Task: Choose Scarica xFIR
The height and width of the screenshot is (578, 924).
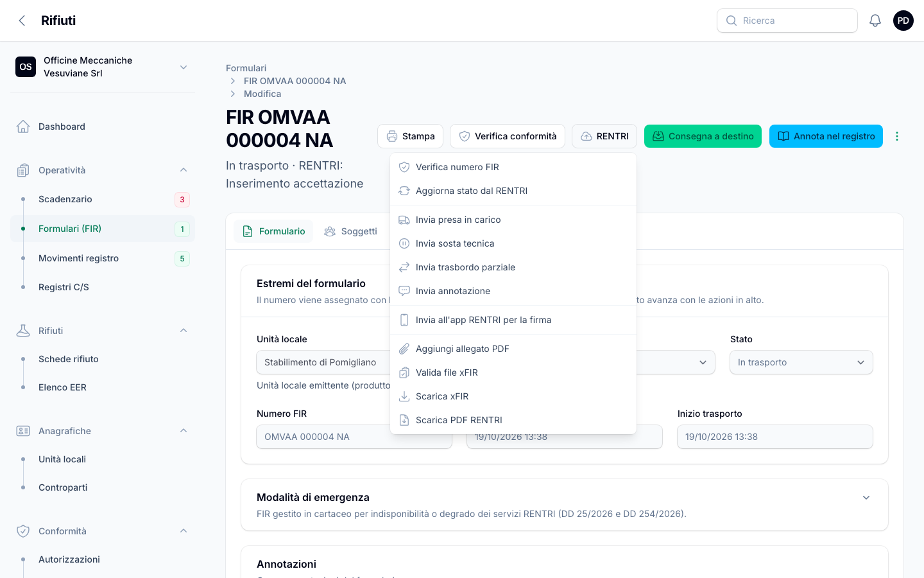Action: point(513,396)
